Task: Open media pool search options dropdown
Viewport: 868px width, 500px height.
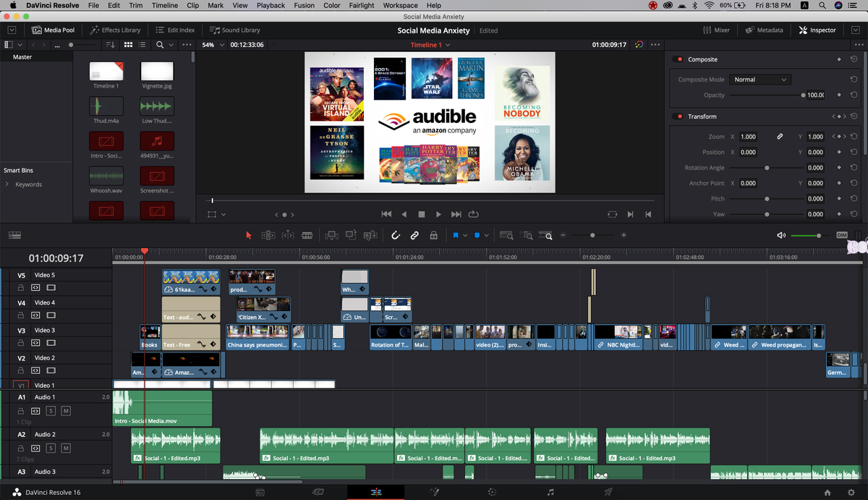Action: point(171,45)
